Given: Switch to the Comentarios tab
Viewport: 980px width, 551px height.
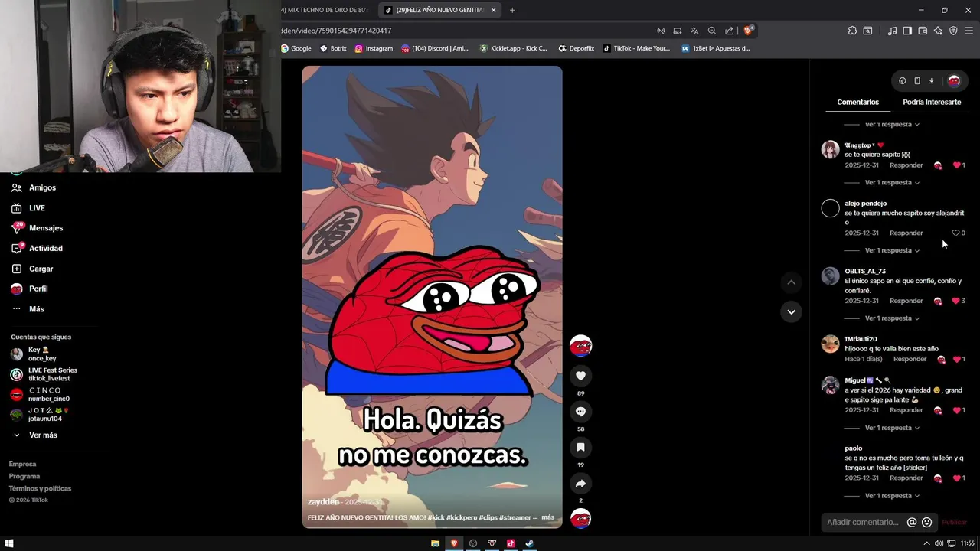Looking at the screenshot, I should pos(857,102).
